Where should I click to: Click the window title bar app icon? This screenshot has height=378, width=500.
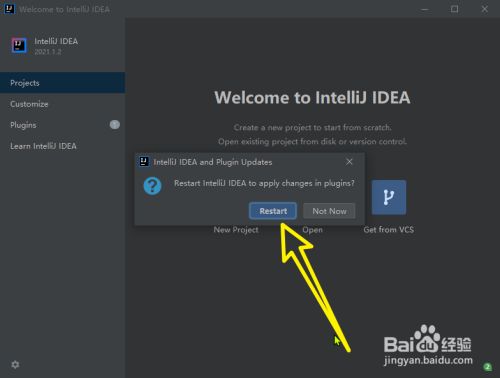[x=9, y=9]
